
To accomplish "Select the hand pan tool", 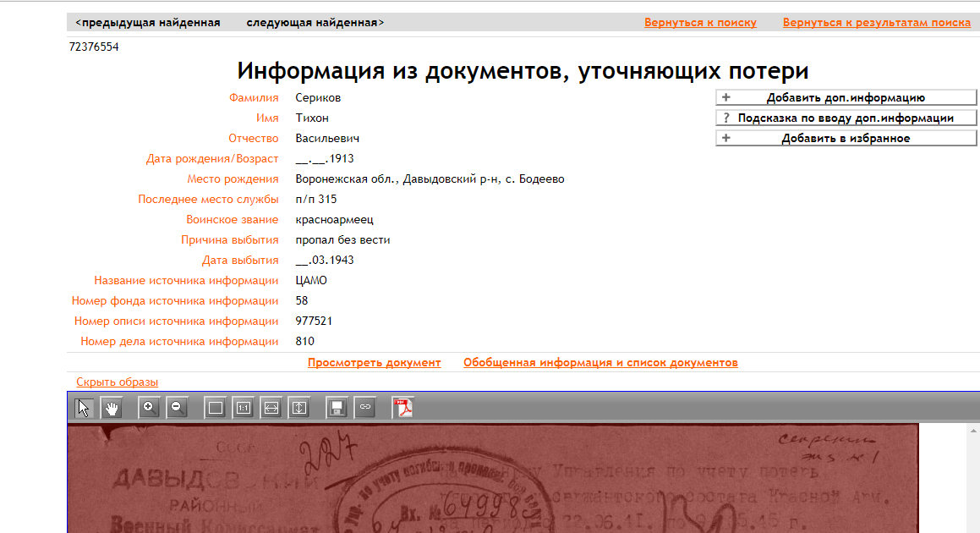I will (x=112, y=408).
